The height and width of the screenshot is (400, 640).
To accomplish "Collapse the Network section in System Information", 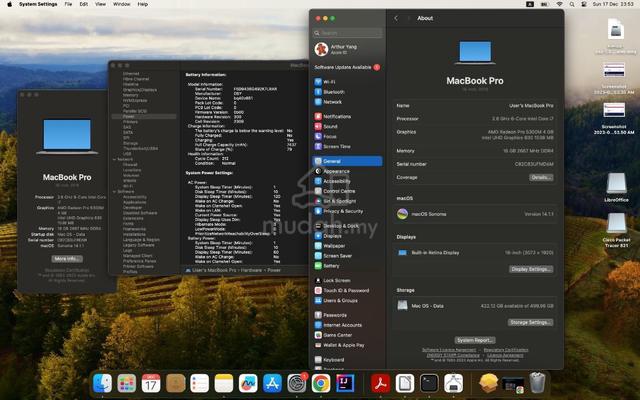I will 114,160.
